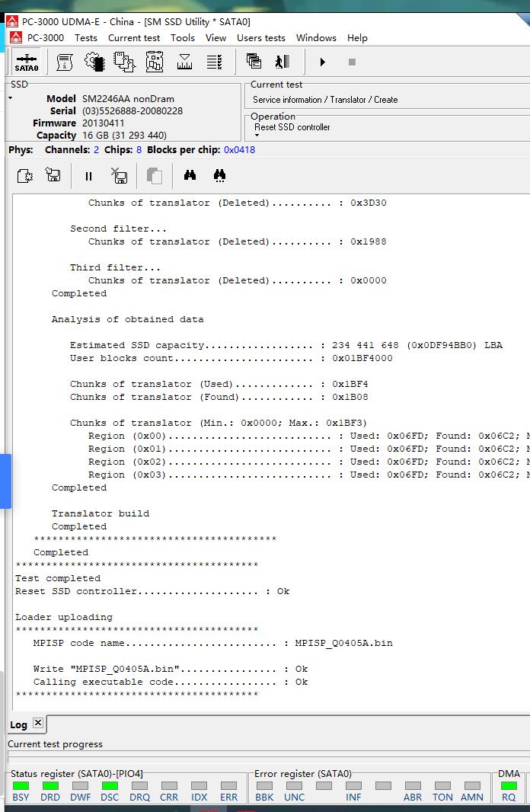Click the DRQ status indicator
Screen dimensions: 530x812
(140, 785)
